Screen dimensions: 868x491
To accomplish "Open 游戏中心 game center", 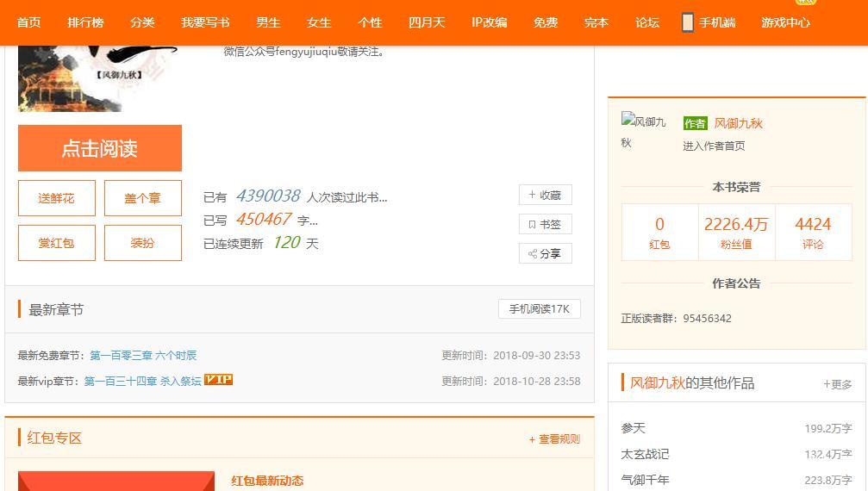I will (785, 22).
